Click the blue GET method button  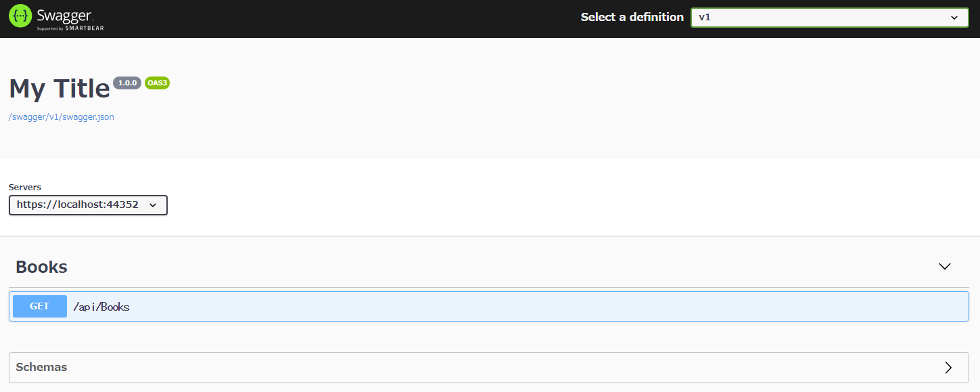click(40, 306)
